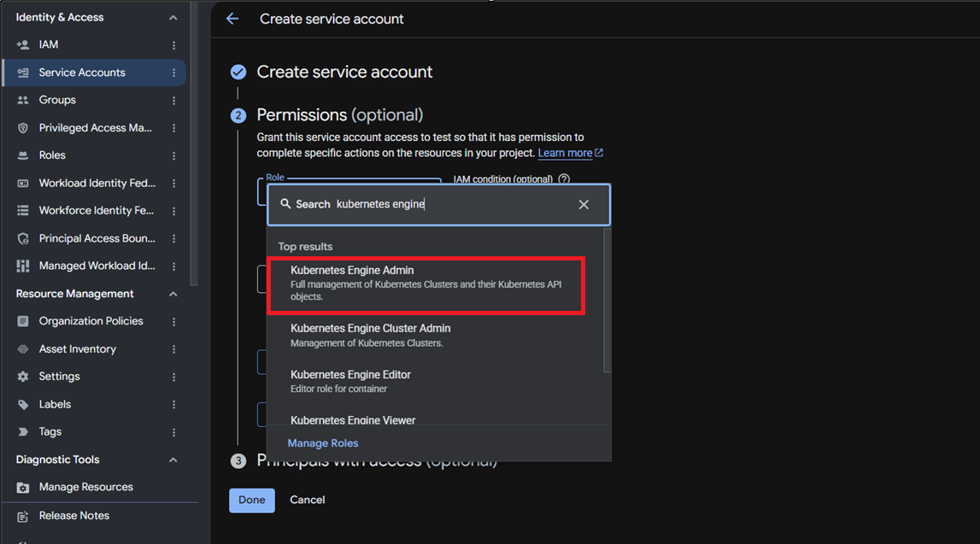Collapse the Resource Management section

173,294
